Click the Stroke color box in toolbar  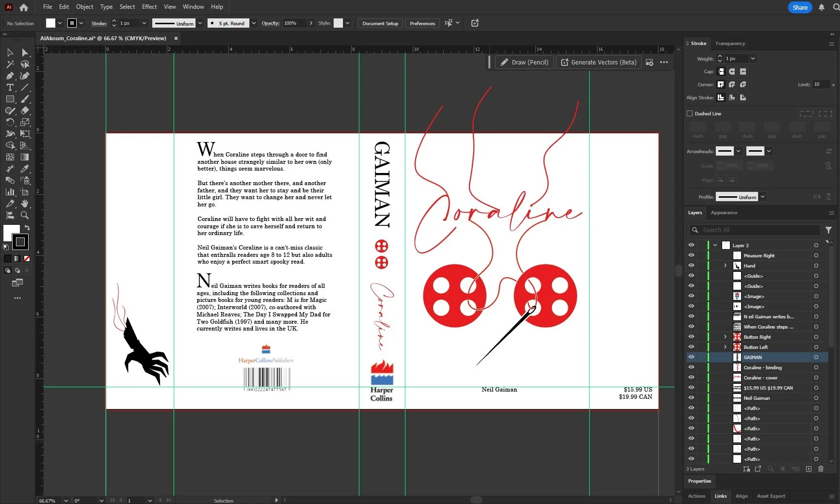[x=20, y=241]
